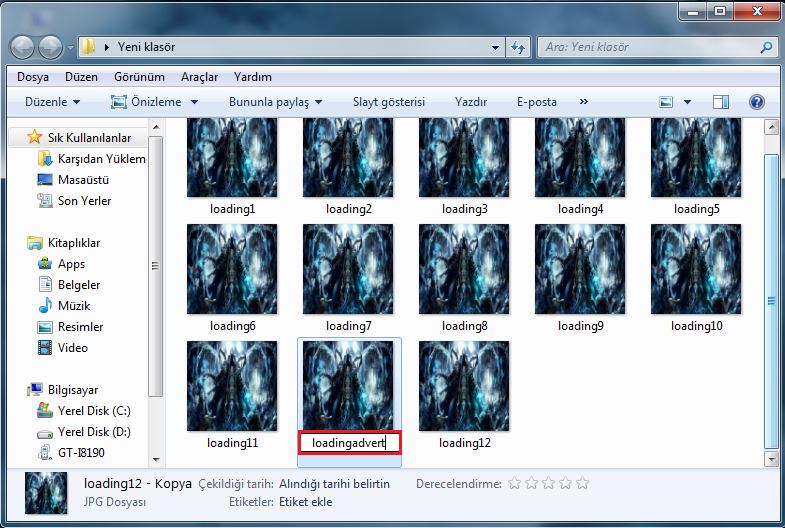This screenshot has width=785, height=528.
Task: Select the loading3 thumbnail
Action: click(464, 157)
